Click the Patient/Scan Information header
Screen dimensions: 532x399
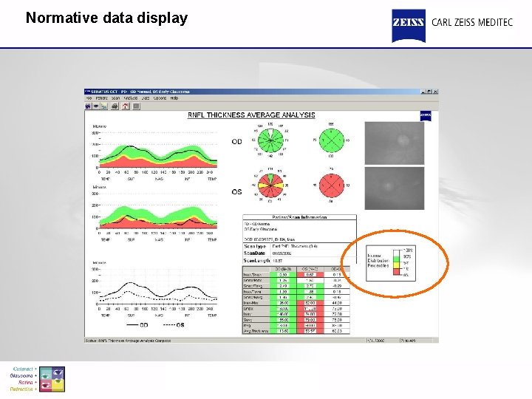299,217
